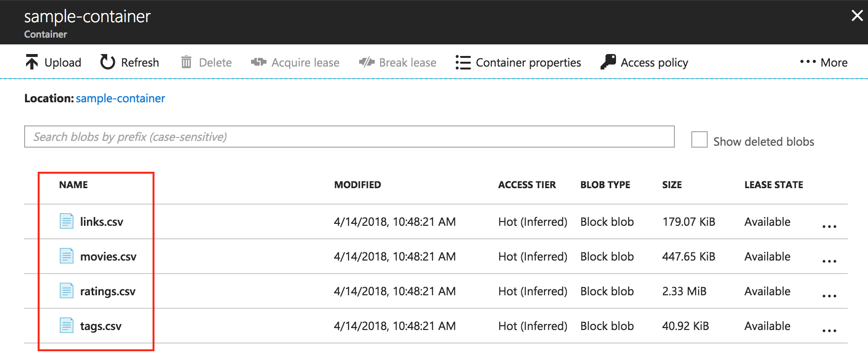
Task: Click the Upload arrow icon
Action: (x=32, y=62)
